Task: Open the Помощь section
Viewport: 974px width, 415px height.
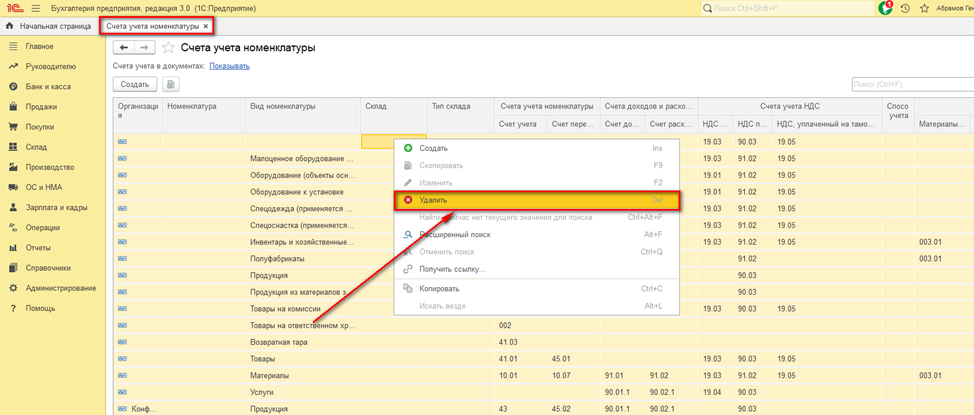Action: tap(40, 308)
